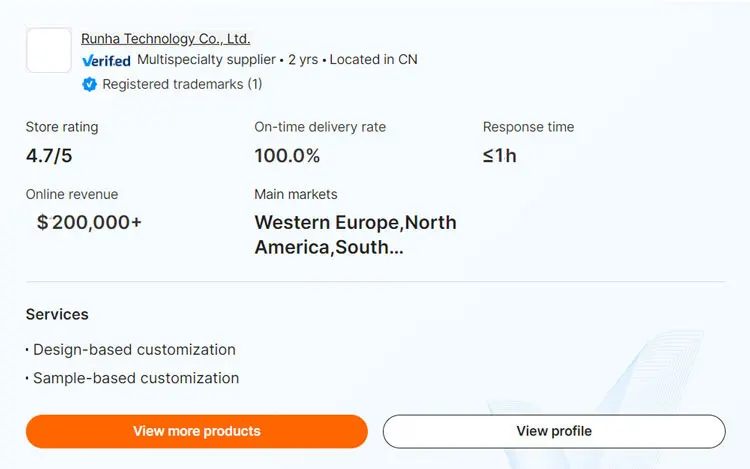Image resolution: width=750 pixels, height=469 pixels.
Task: Click Sample-based customization service item
Action: [136, 378]
